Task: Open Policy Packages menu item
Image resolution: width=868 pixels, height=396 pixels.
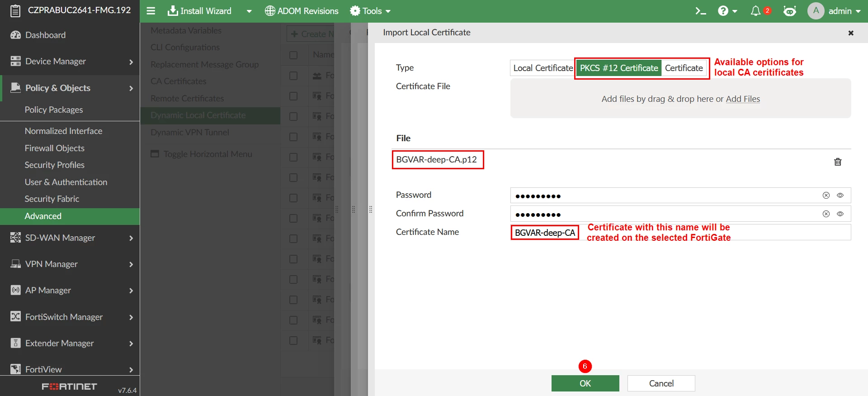Action: pos(54,110)
